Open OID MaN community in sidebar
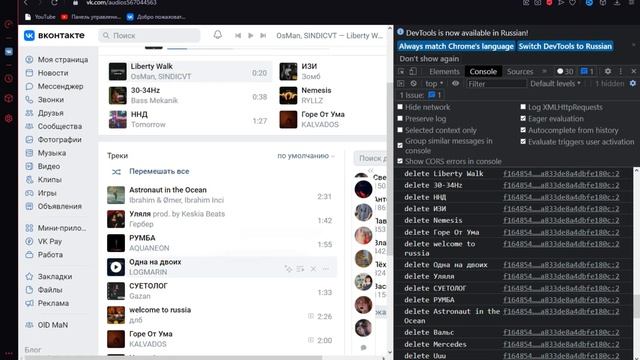 click(47, 325)
